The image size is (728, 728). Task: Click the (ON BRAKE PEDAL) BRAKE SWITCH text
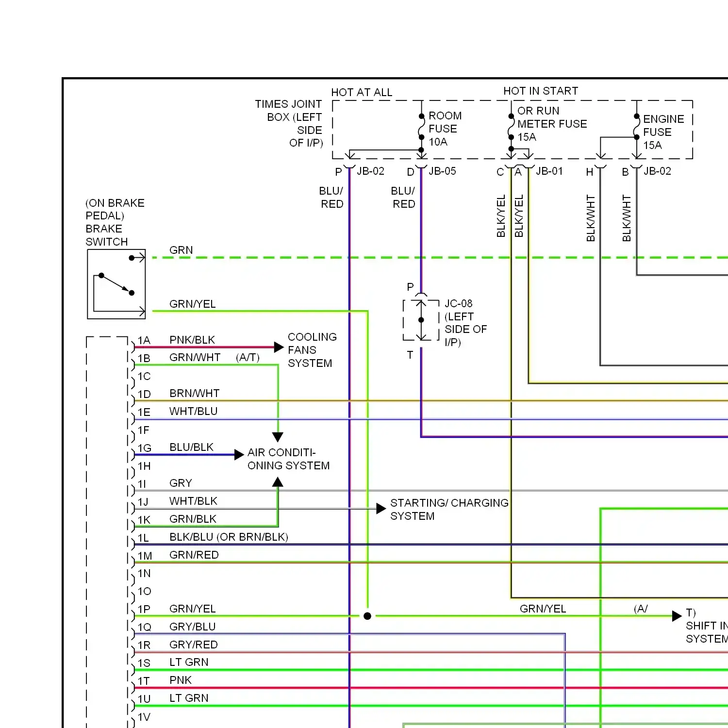[x=115, y=222]
